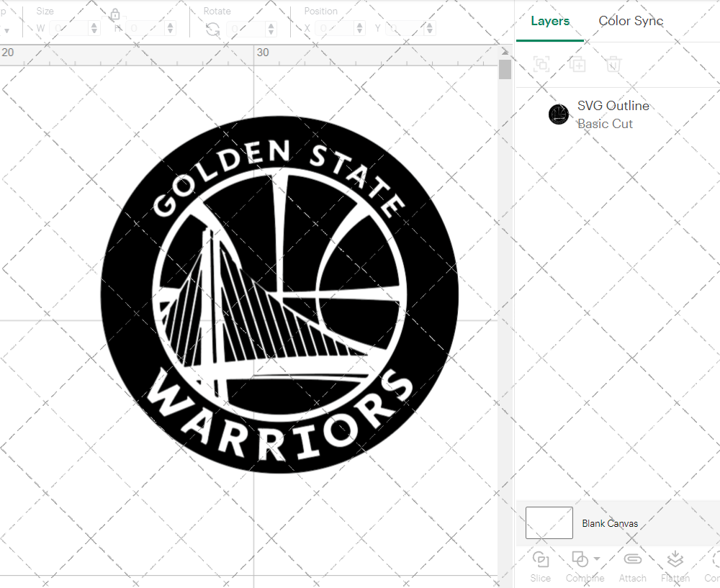Switch to the Layers tab
Viewport: 720px width, 588px height.
point(549,21)
